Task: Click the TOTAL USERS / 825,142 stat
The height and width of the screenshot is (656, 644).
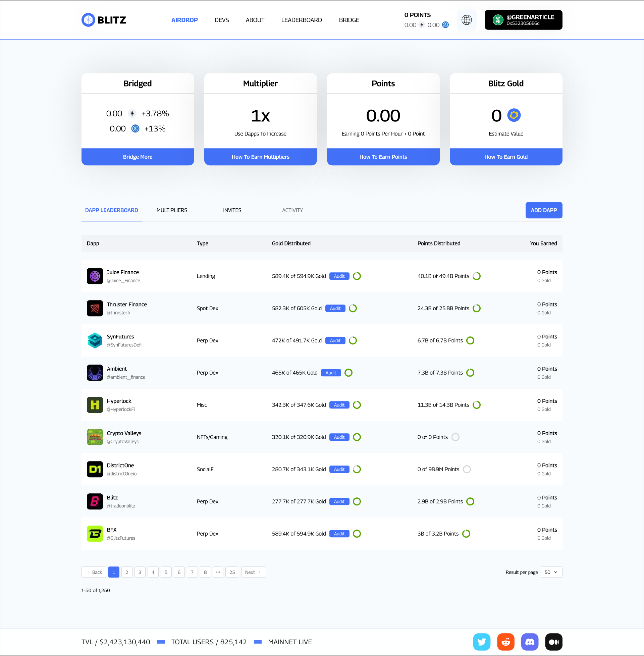Action: click(209, 642)
